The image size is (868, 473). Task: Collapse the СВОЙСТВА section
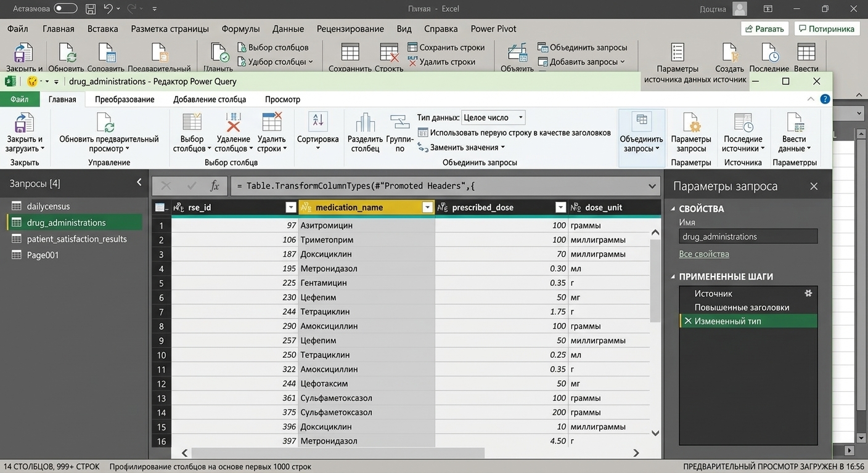coord(674,209)
